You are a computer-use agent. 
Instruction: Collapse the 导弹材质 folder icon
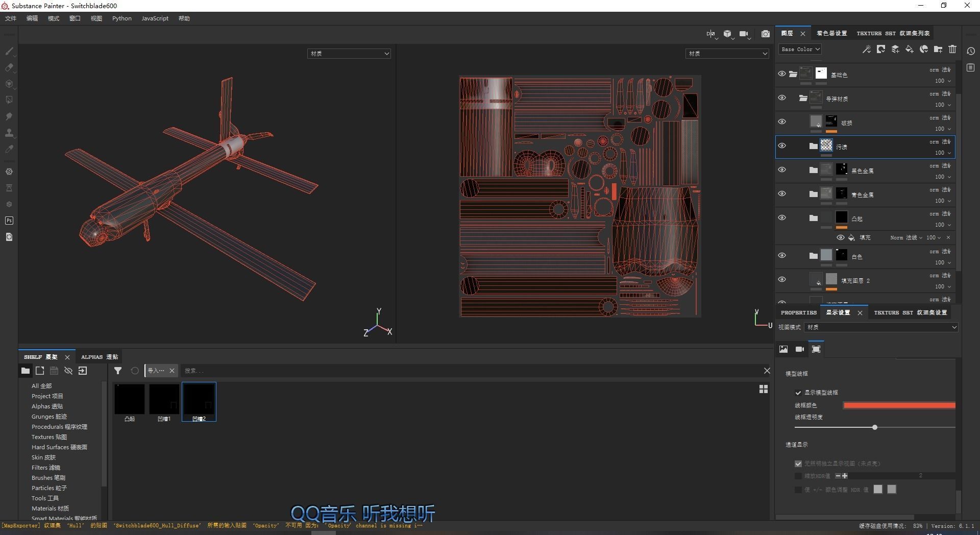point(803,98)
